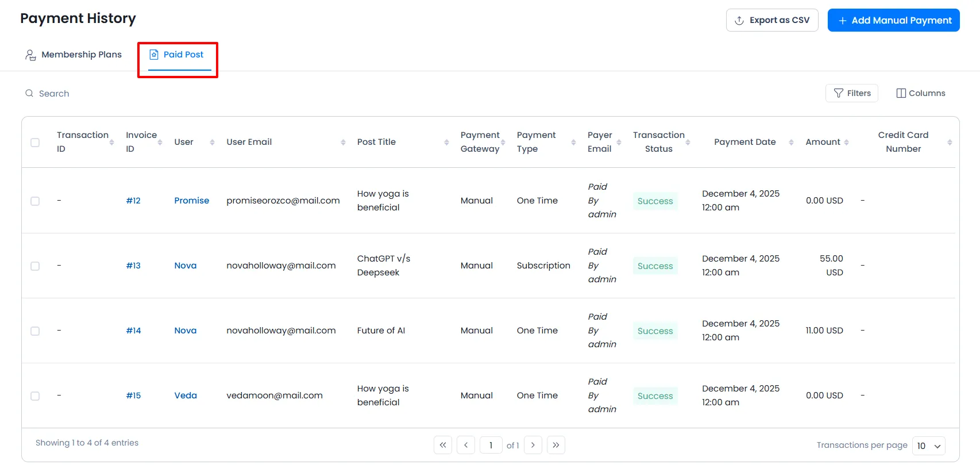Viewport: 980px width, 476px height.
Task: Open user Promise profile link
Action: 191,201
